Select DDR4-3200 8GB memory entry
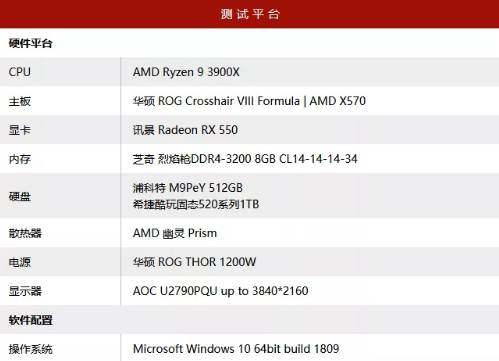The height and width of the screenshot is (361, 499). pos(245,159)
